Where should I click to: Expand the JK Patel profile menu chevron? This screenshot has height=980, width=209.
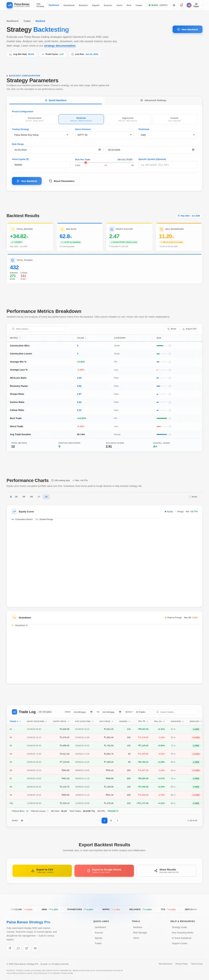pos(202,5)
